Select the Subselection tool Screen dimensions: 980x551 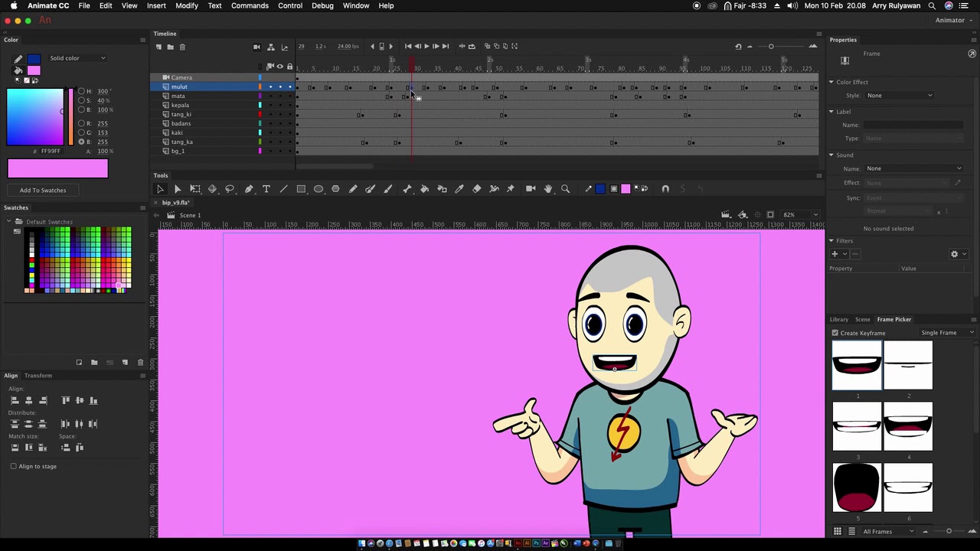pos(178,189)
